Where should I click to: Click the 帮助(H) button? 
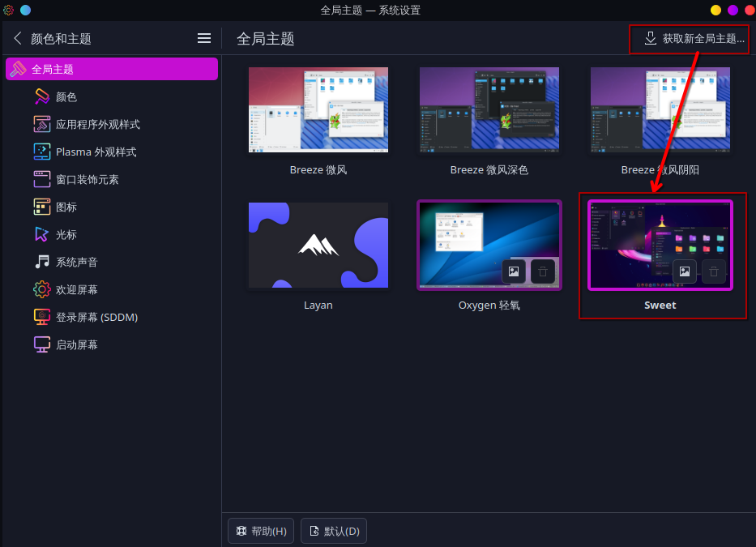[x=260, y=530]
